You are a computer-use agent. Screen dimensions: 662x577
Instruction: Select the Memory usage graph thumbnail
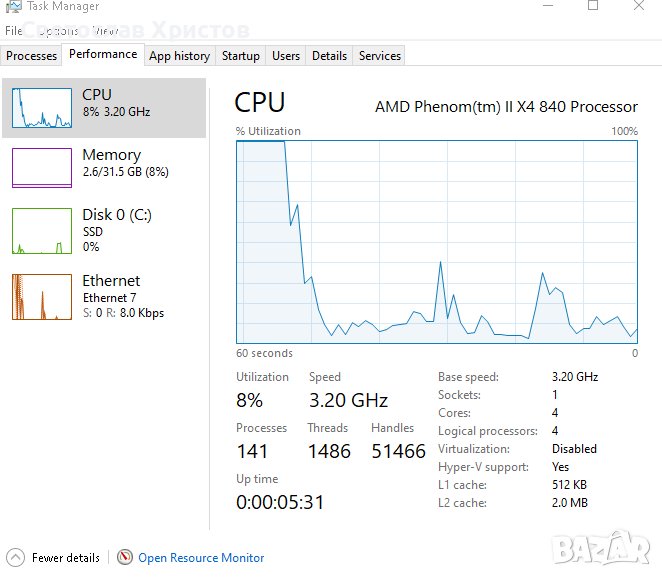[x=41, y=167]
